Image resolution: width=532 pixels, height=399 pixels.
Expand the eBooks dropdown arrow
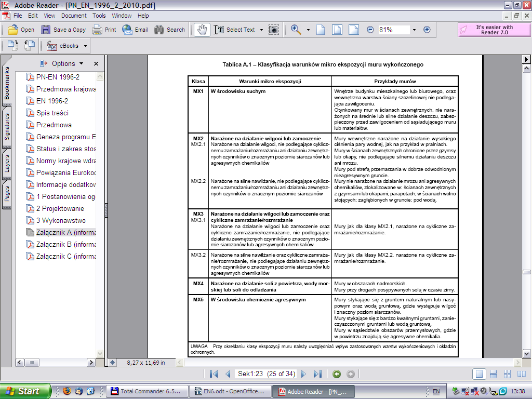click(x=86, y=46)
